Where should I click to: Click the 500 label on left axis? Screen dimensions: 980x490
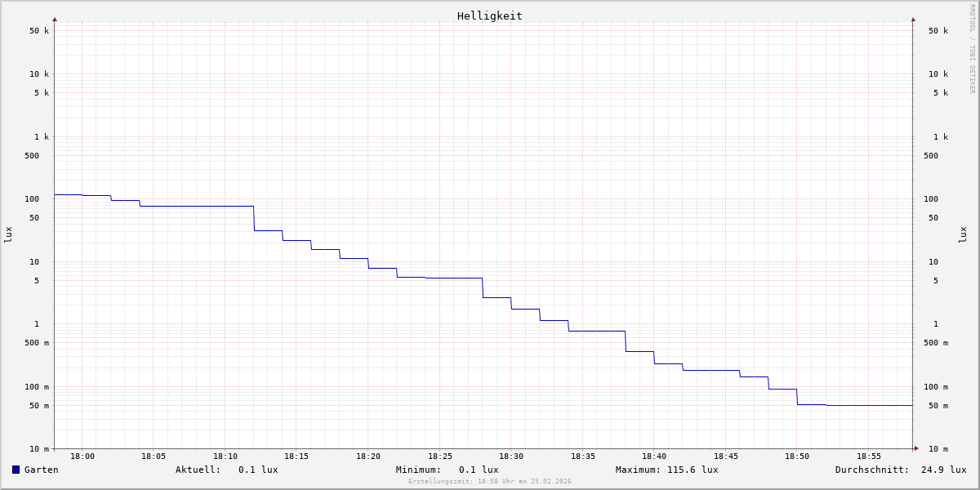pos(32,156)
